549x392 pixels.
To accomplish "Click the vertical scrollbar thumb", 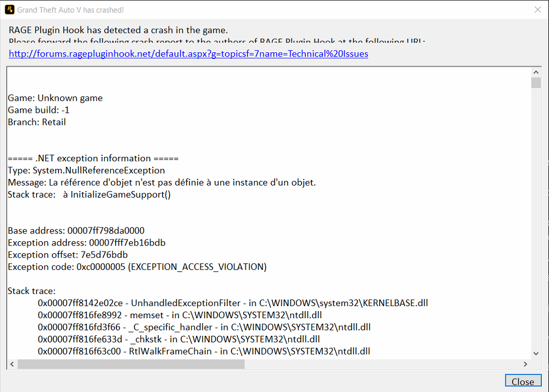I will pos(536,83).
